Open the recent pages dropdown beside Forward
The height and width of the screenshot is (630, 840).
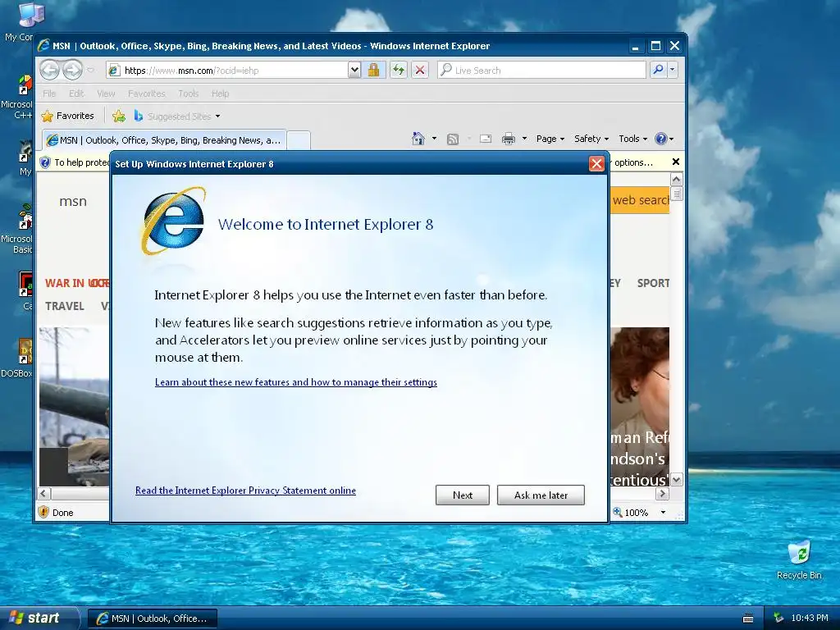click(90, 71)
